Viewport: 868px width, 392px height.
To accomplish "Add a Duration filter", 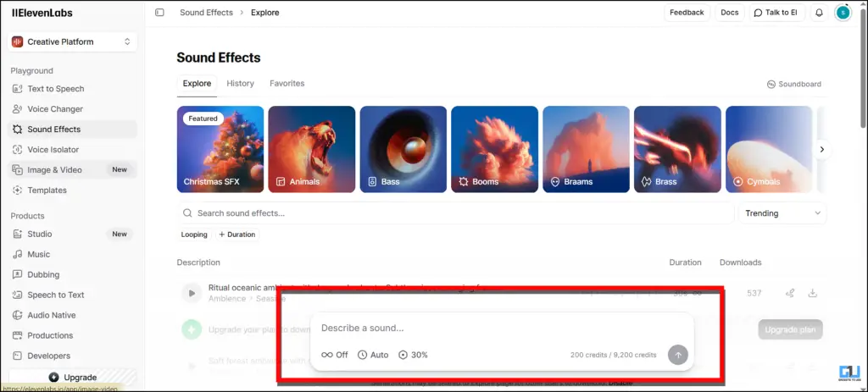I will pos(237,235).
